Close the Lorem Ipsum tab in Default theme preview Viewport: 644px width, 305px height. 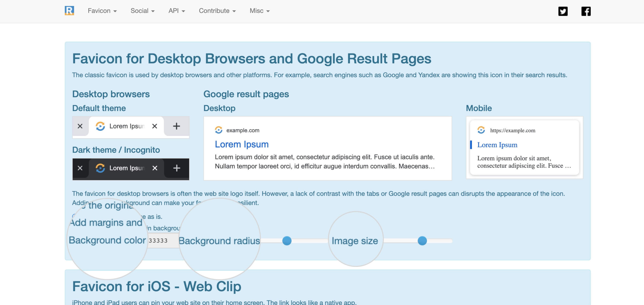click(x=155, y=126)
